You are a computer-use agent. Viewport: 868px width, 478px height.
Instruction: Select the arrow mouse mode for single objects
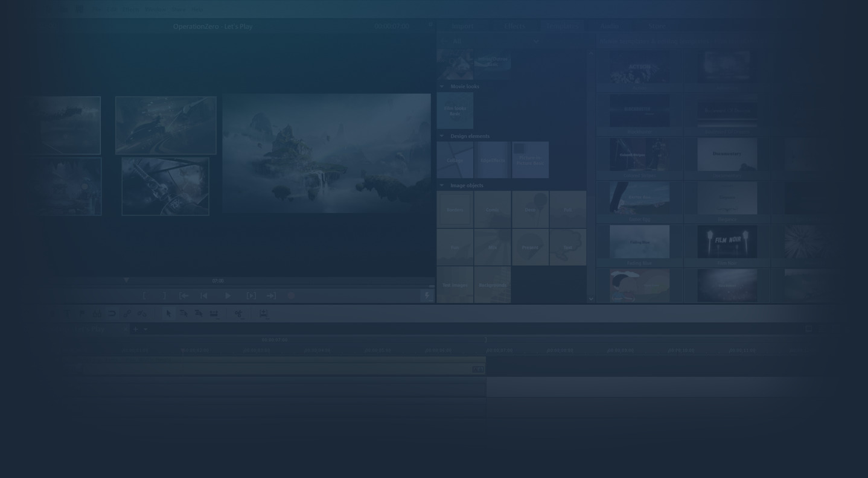click(x=168, y=314)
